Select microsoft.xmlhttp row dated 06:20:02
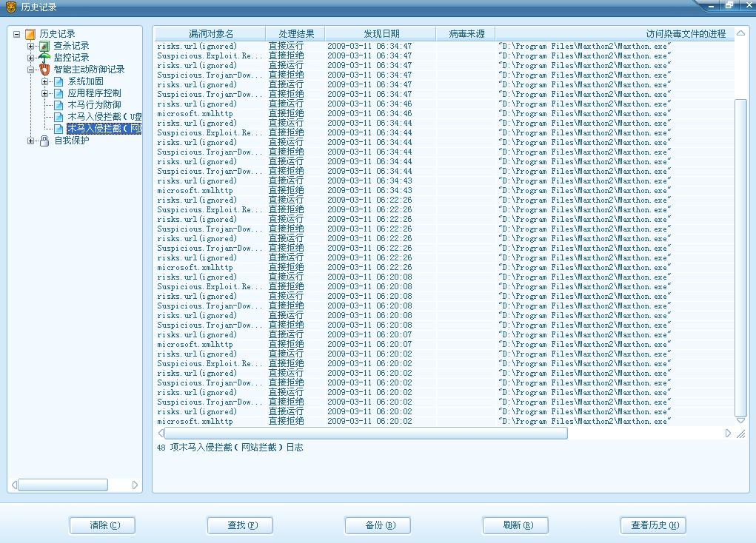This screenshot has height=543, width=756. coord(444,422)
